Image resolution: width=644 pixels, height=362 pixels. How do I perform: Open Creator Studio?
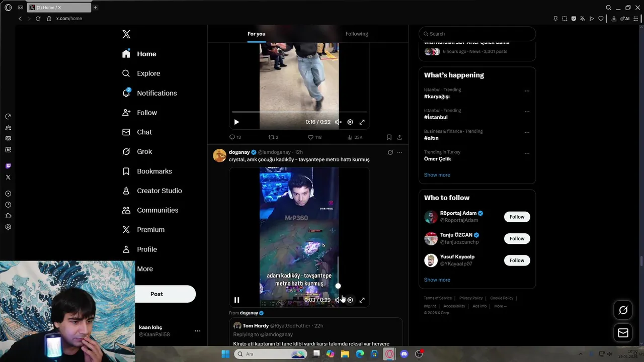coord(152,191)
